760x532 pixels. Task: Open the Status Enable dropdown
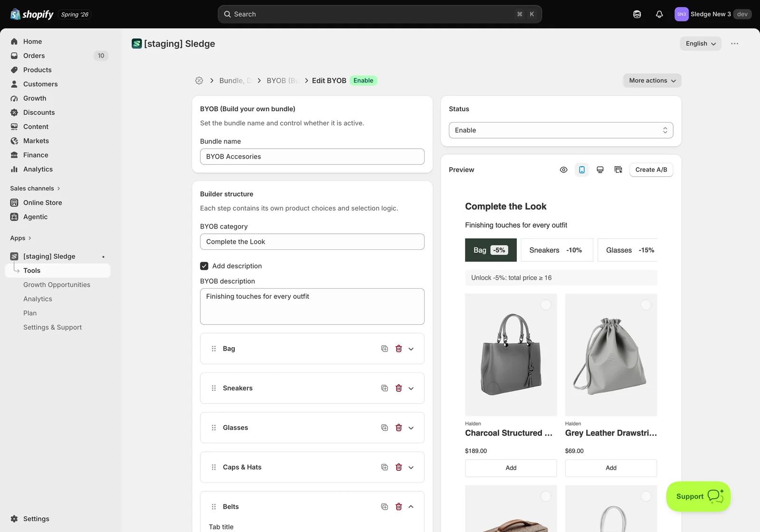tap(561, 130)
